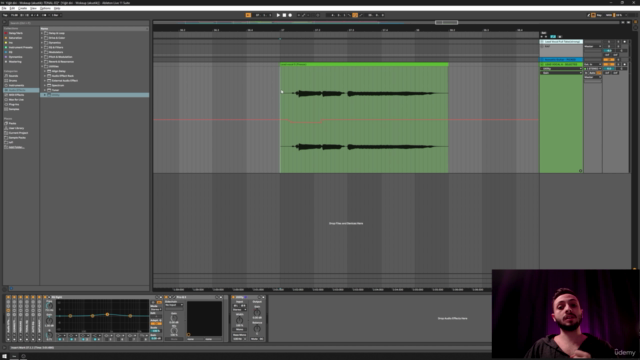The height and width of the screenshot is (360, 640).
Task: Open the Sounds category
Action: [x=13, y=76]
